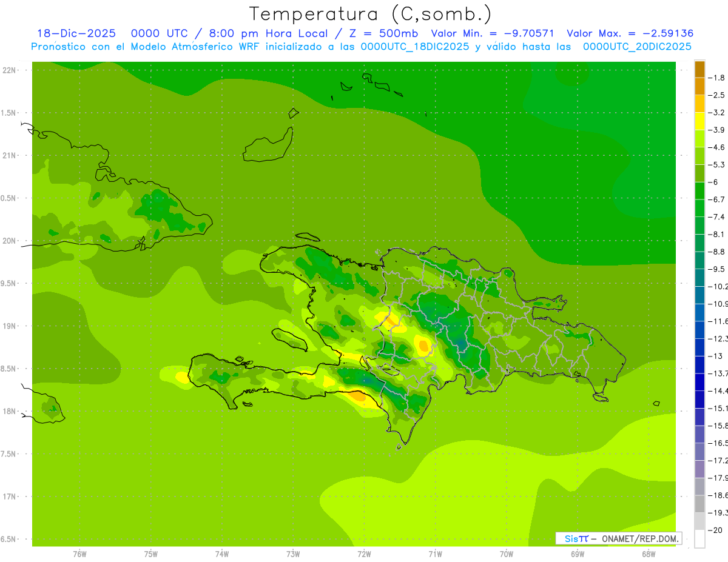Pick the swatch between -2.5 and -3.2
This screenshot has height=562, width=728.
[x=699, y=104]
